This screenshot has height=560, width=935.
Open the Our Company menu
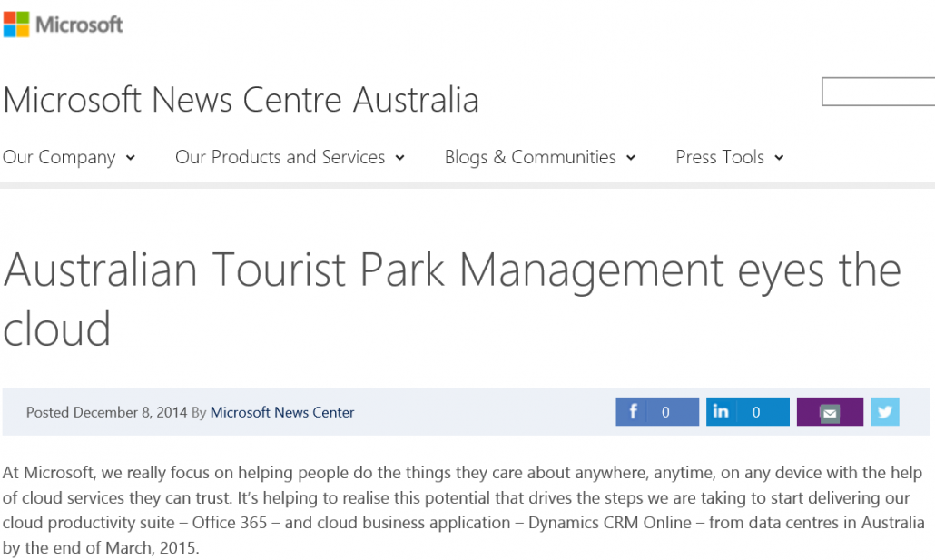(59, 157)
